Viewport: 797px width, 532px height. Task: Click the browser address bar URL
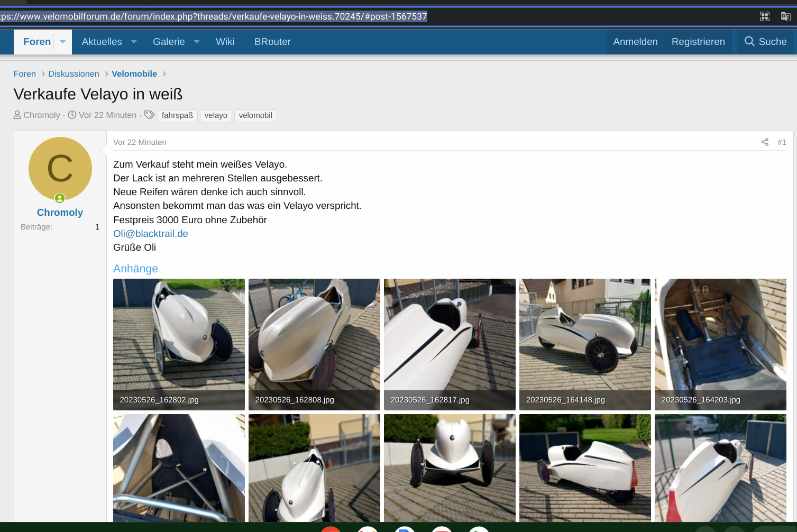click(214, 16)
